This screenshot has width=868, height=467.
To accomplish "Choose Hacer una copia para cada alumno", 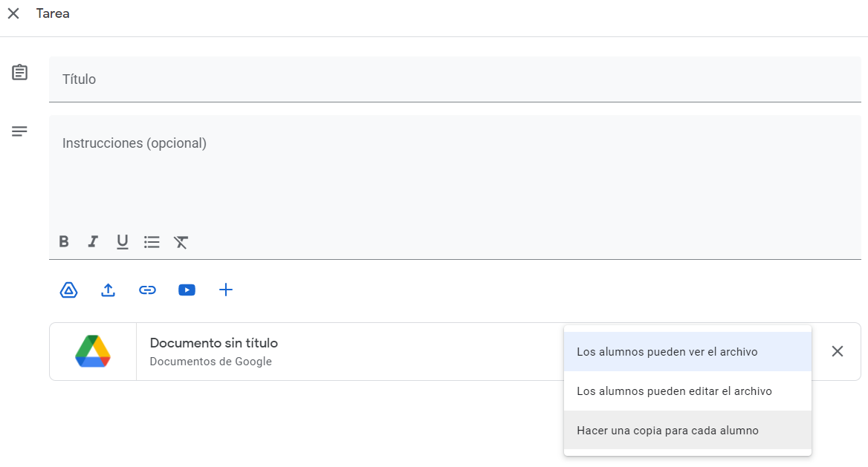I will (x=687, y=431).
